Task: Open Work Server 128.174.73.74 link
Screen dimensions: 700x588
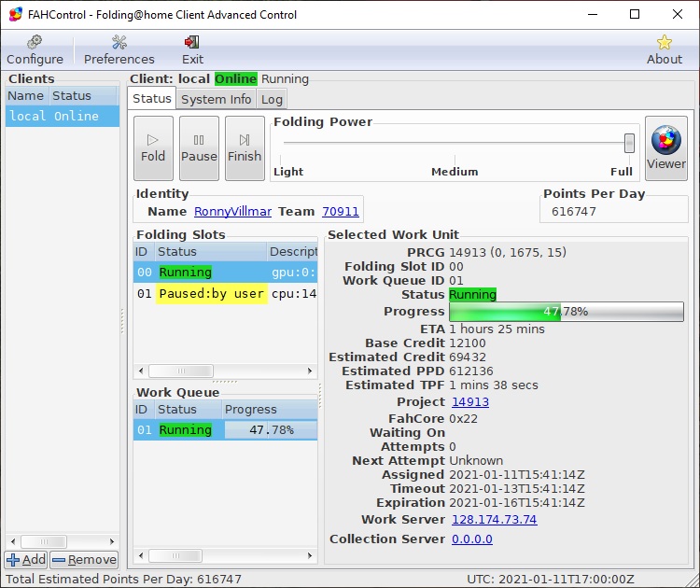Action: pos(494,519)
